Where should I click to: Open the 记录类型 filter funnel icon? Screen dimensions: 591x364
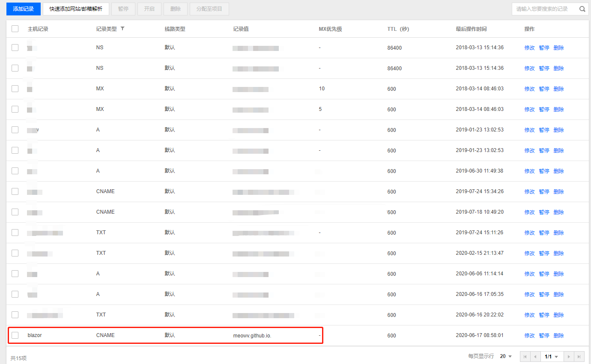pyautogui.click(x=122, y=29)
